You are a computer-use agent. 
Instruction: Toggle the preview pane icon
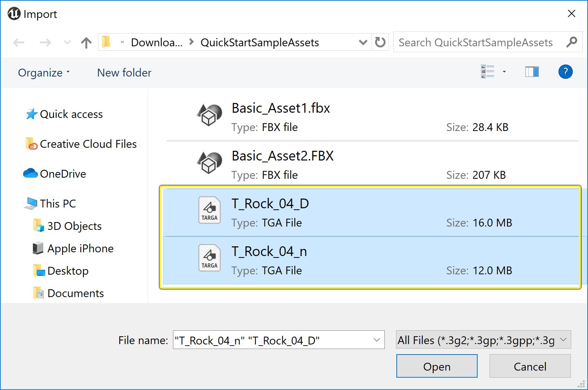coord(532,72)
